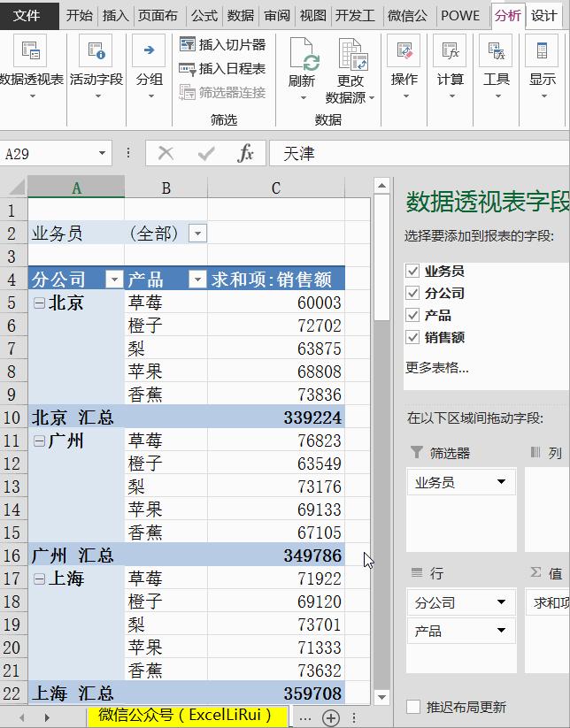The image size is (570, 728).
Task: Open the 数据透视表 PivotTable icon
Action: coord(31,50)
